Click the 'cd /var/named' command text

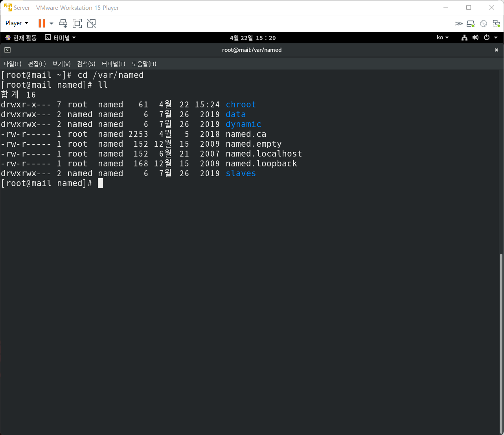(x=111, y=75)
